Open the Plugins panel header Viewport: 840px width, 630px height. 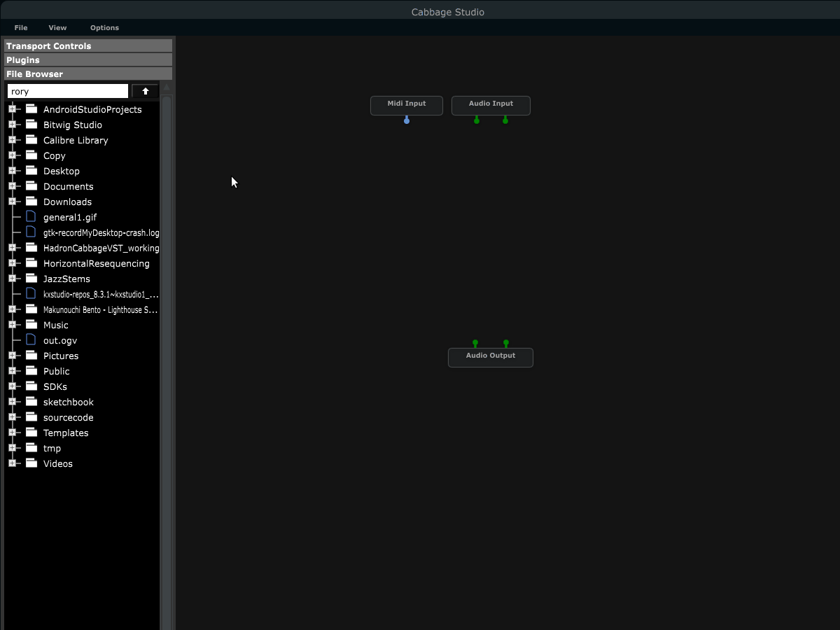point(88,60)
